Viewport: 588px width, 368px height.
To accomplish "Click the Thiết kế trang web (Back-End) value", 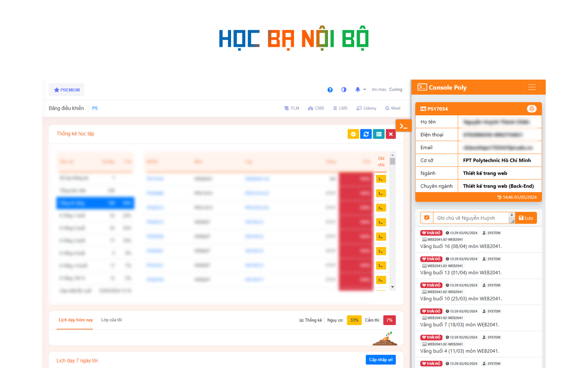I will point(498,186).
